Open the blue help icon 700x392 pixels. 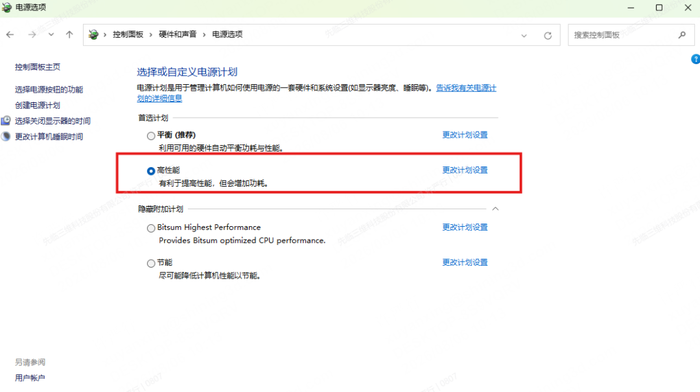[696, 59]
